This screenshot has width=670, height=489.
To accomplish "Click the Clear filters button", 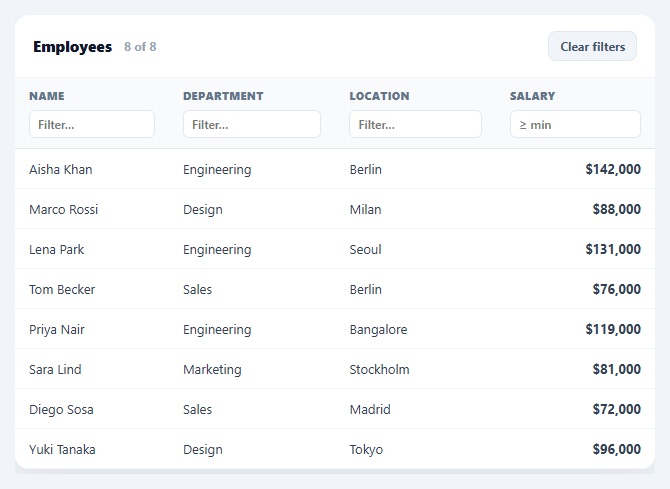I will tap(592, 46).
